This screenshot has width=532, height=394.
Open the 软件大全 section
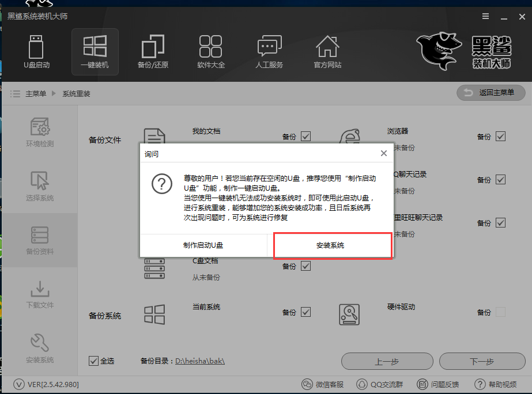211,51
